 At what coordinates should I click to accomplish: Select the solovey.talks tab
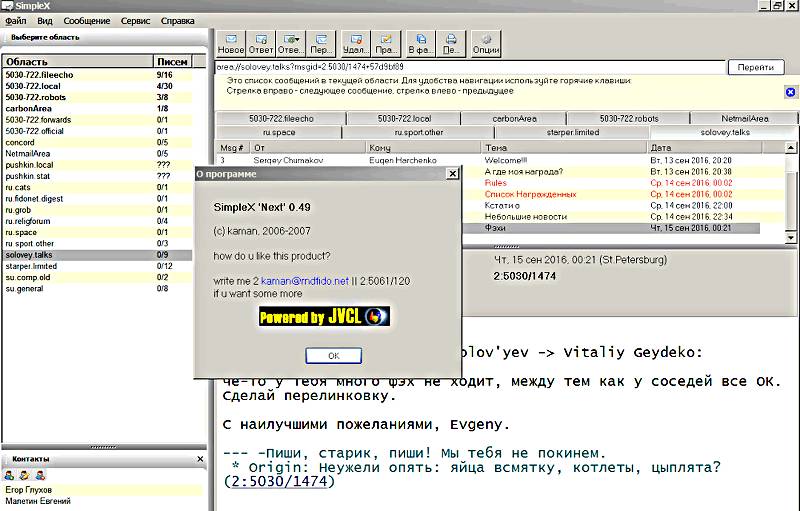[x=724, y=132]
